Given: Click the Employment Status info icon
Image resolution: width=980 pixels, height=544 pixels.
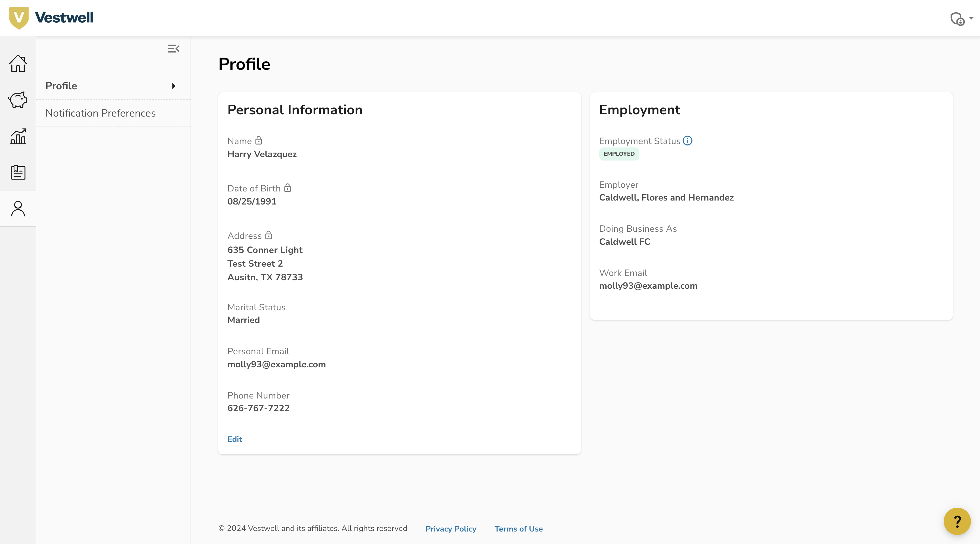Looking at the screenshot, I should coord(688,141).
